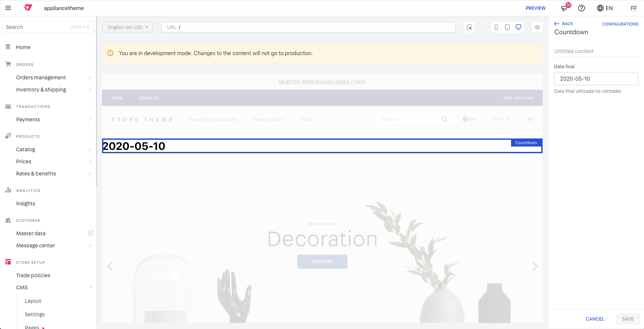This screenshot has height=329, width=644.
Task: Click Shop in storefront menu
Action: [x=117, y=98]
